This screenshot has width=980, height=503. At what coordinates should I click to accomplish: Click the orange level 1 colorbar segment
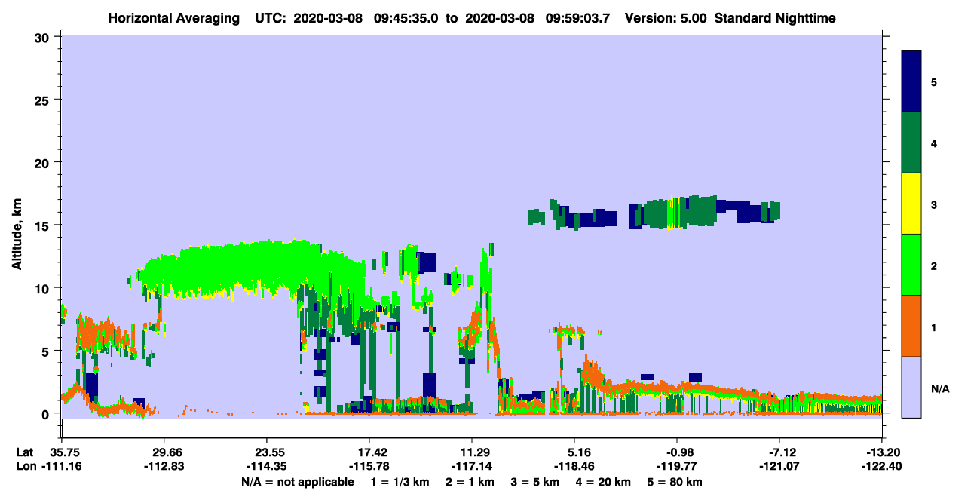(x=911, y=326)
